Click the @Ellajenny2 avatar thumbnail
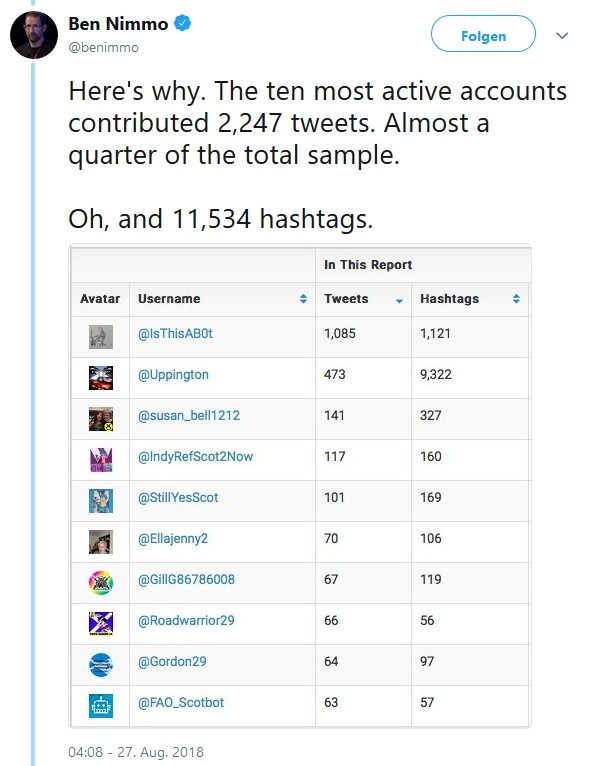 101,542
